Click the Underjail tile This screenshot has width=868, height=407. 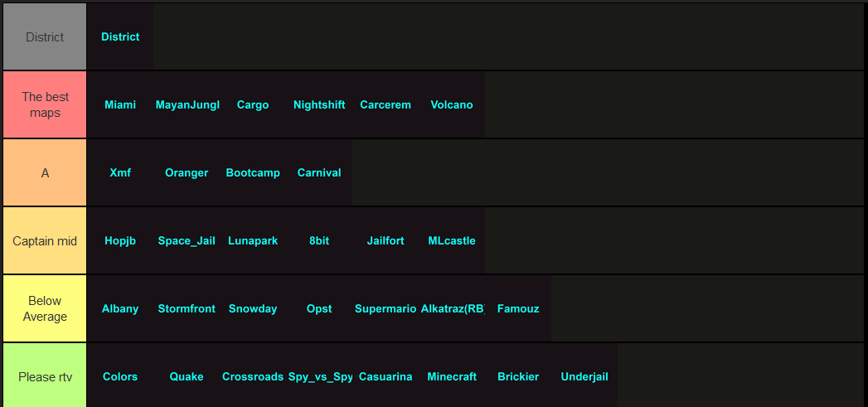tap(584, 376)
